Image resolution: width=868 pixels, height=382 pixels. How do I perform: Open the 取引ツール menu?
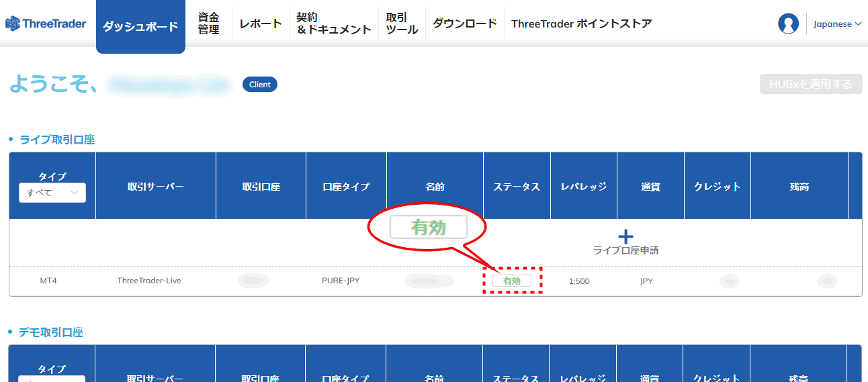tap(402, 23)
